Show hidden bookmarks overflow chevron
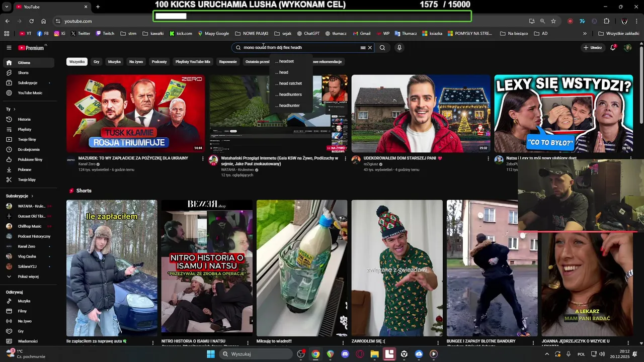 (x=585, y=34)
